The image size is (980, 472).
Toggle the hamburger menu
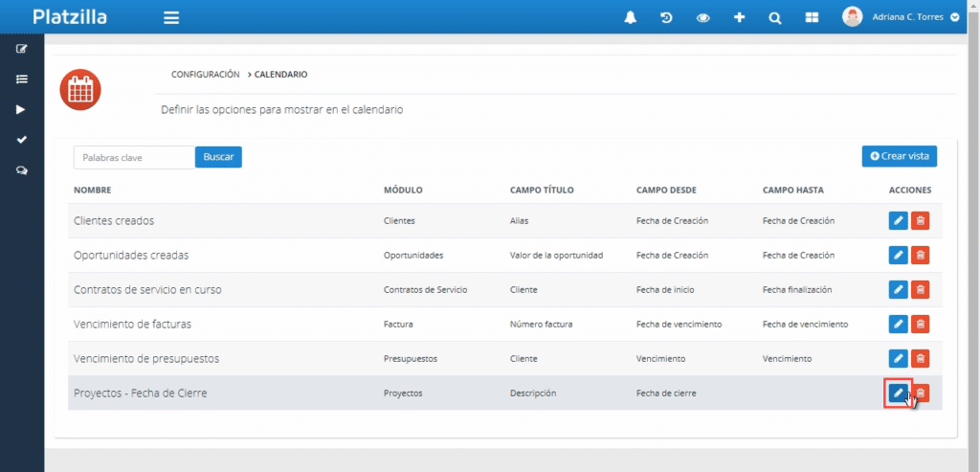point(171,17)
